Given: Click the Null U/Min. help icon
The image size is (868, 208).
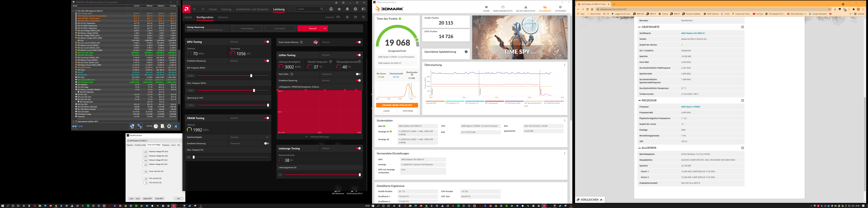Looking at the screenshot, I should coord(292,74).
